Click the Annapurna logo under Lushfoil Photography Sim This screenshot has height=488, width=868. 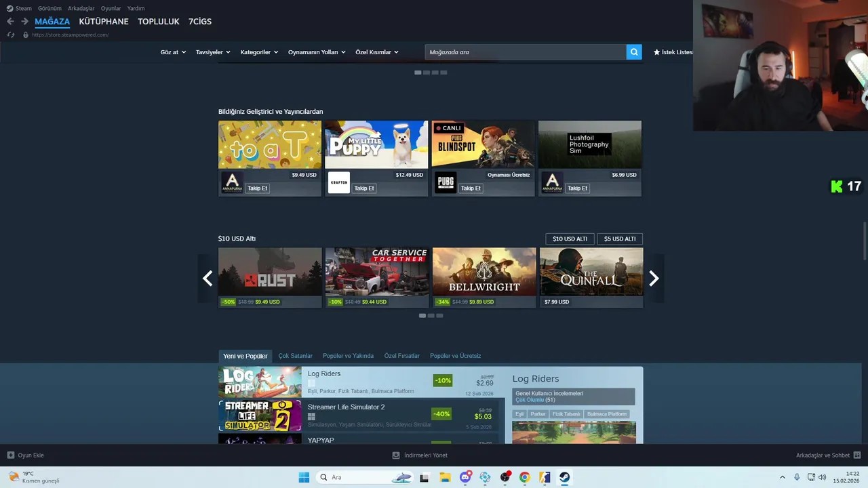pos(552,183)
